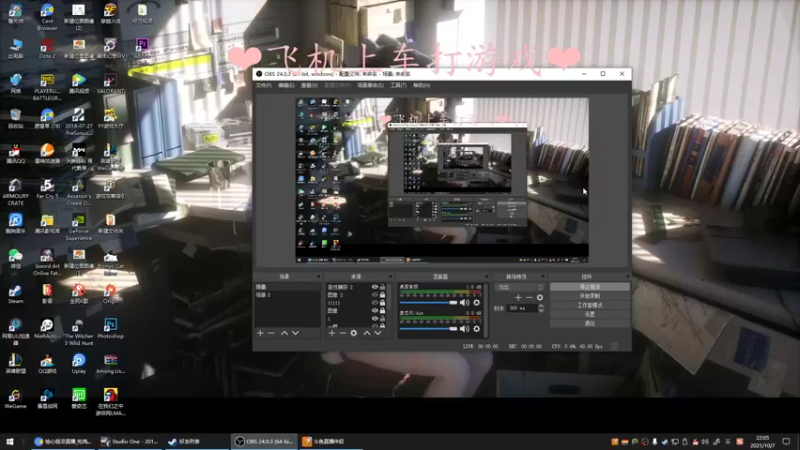
Task: Click desktop audio volume slider
Action: (428, 303)
